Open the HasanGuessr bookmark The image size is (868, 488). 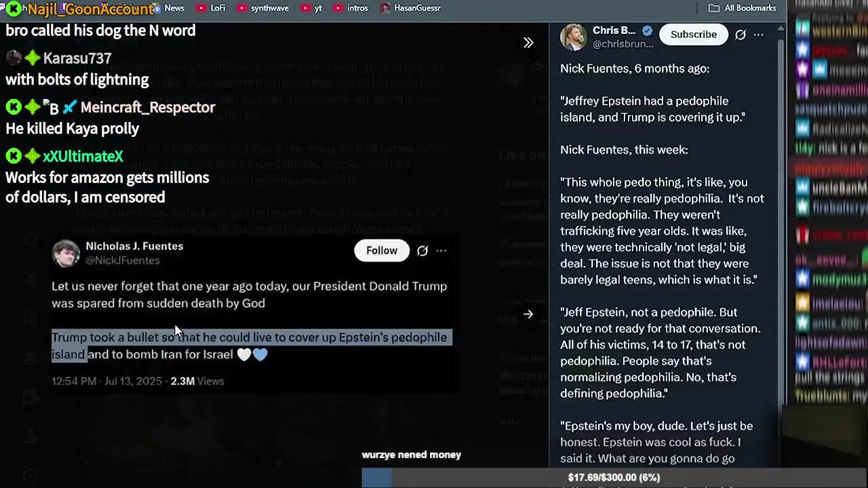(411, 8)
